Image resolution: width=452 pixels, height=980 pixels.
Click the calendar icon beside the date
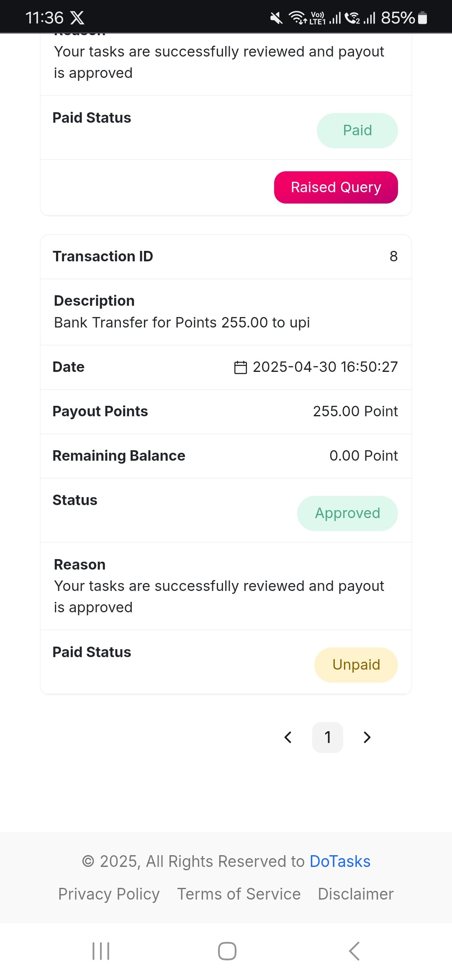240,367
